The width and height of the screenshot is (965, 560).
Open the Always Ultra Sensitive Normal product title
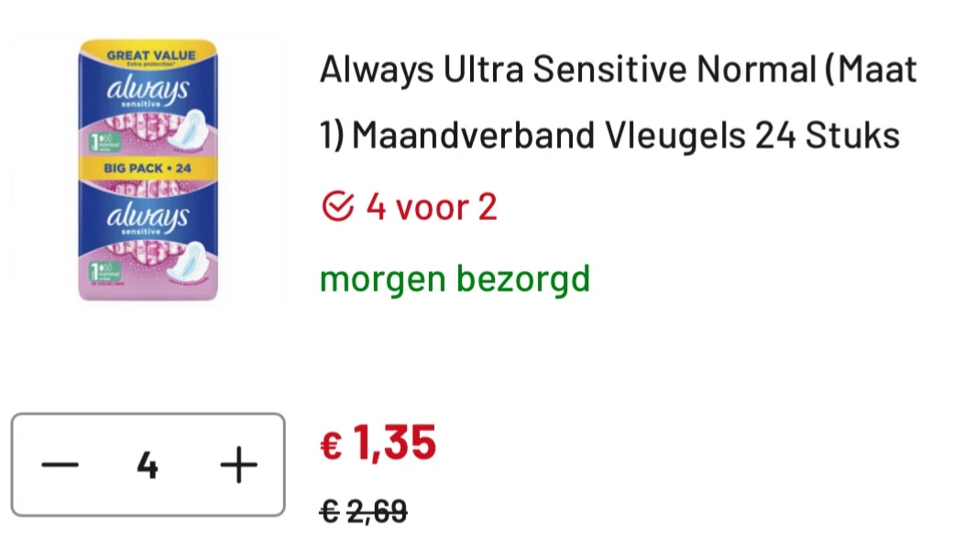618,71
